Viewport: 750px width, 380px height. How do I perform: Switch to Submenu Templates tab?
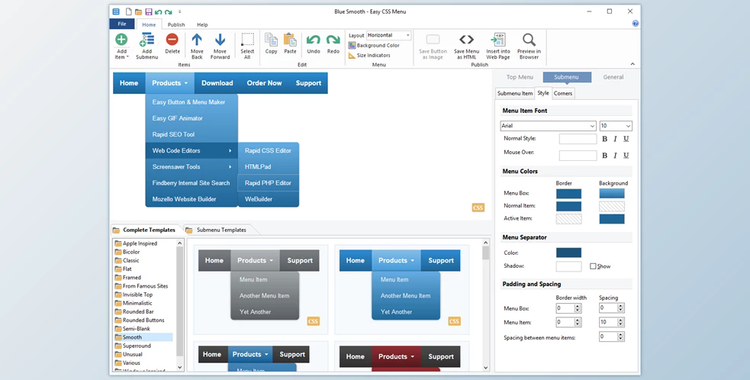(221, 230)
